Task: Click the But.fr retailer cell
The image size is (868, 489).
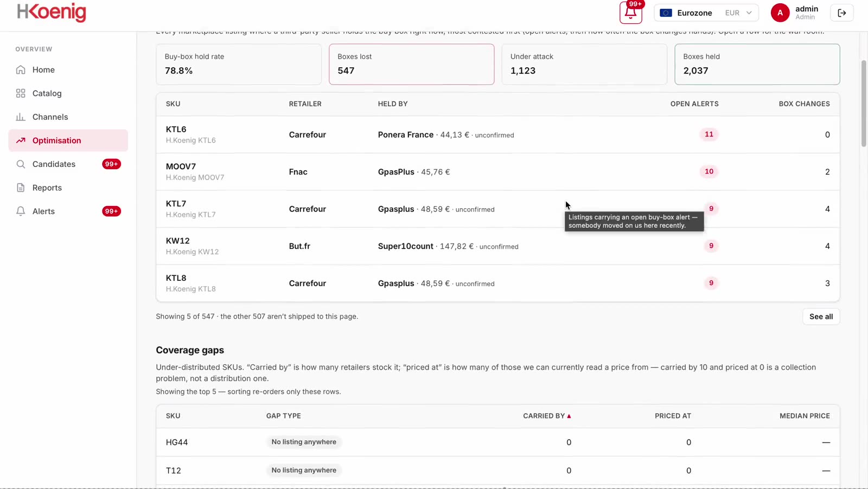Action: (x=299, y=246)
